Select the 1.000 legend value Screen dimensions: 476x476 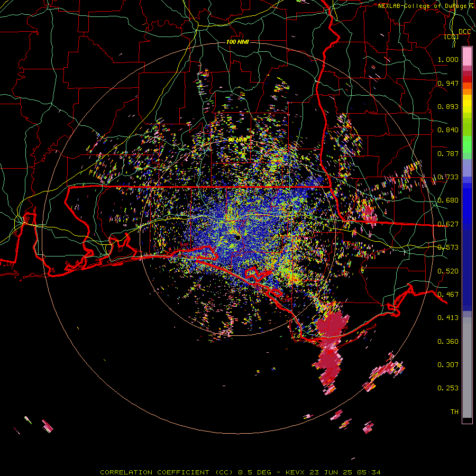pos(448,59)
